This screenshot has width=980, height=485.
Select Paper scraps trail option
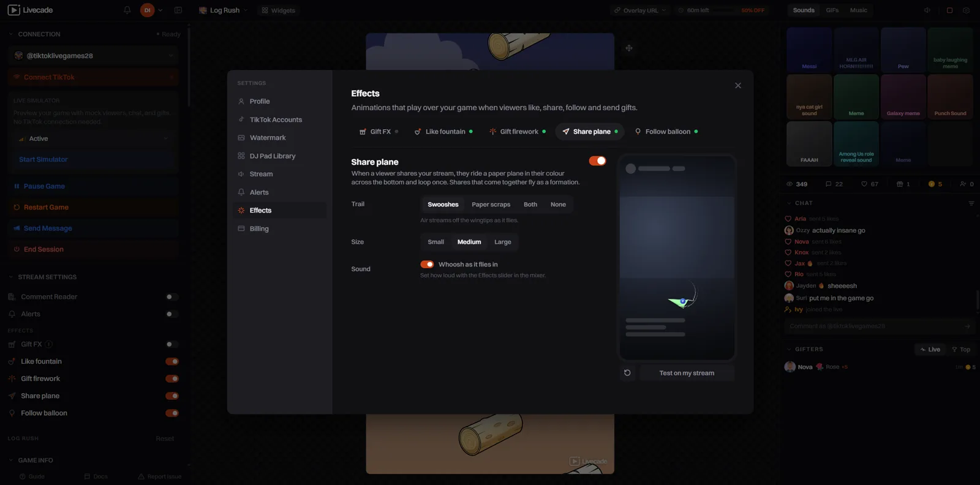pos(491,205)
